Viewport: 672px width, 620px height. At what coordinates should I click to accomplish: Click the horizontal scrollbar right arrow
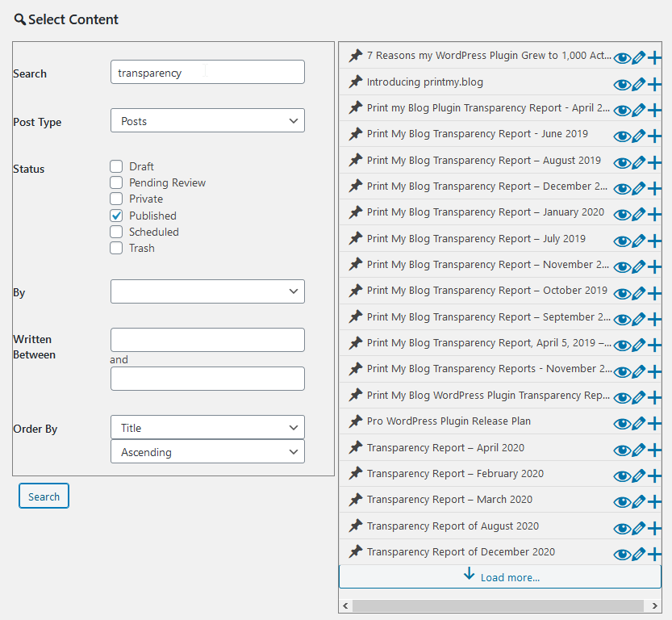pyautogui.click(x=654, y=605)
